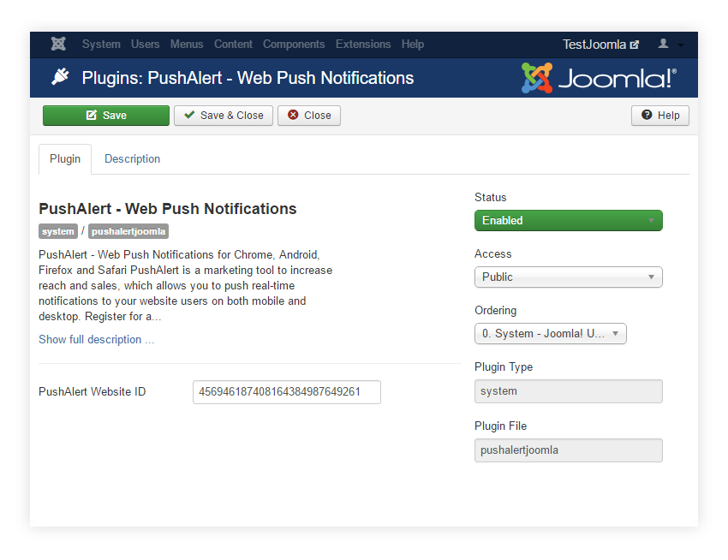
Task: Click the Help toolbar button
Action: coord(660,116)
